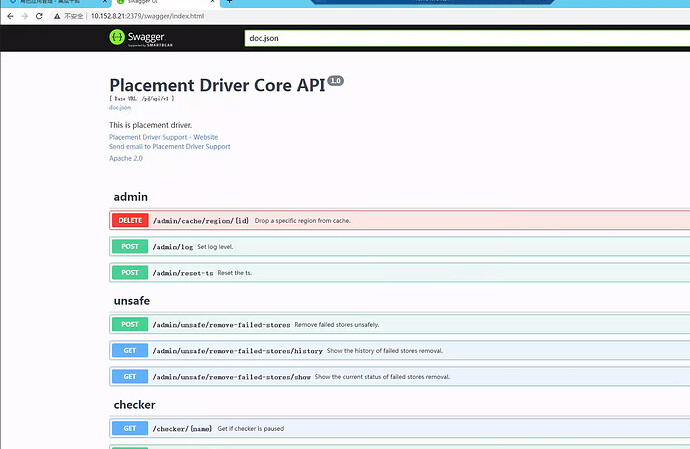
Task: Collapse the admin section
Action: point(131,197)
